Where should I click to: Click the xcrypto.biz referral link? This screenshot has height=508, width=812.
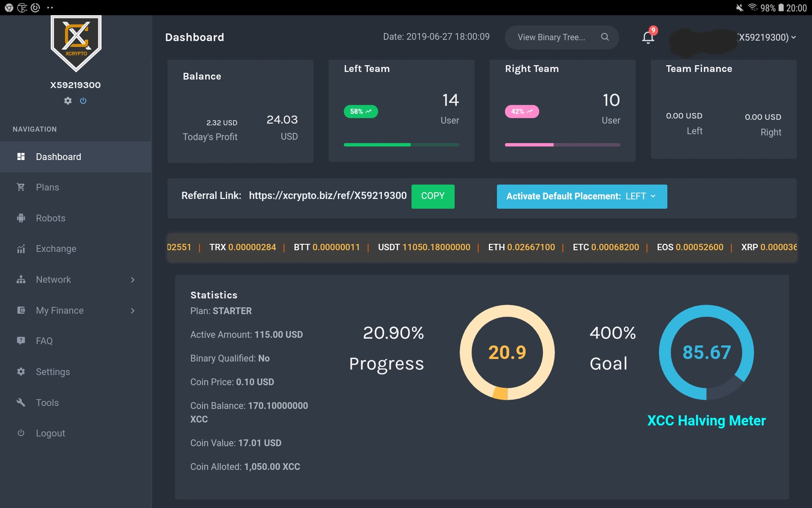coord(327,196)
